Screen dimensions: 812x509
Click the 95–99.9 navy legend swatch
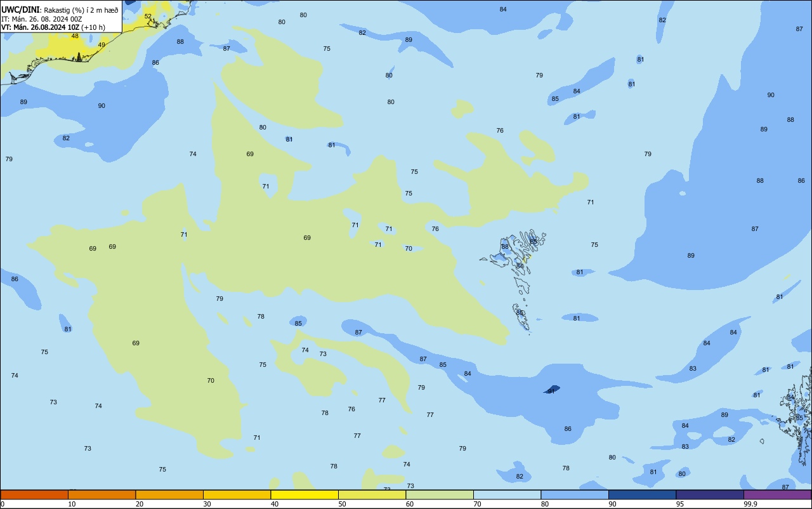(710, 494)
